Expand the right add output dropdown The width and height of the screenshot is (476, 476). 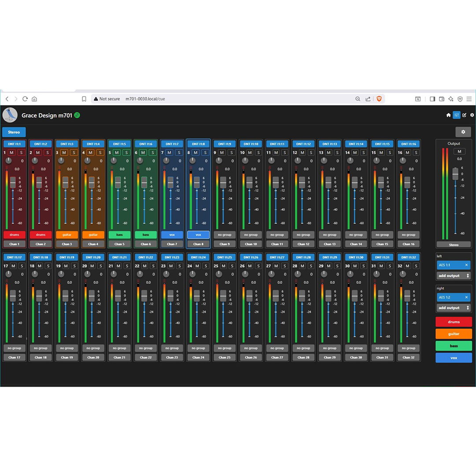(454, 308)
